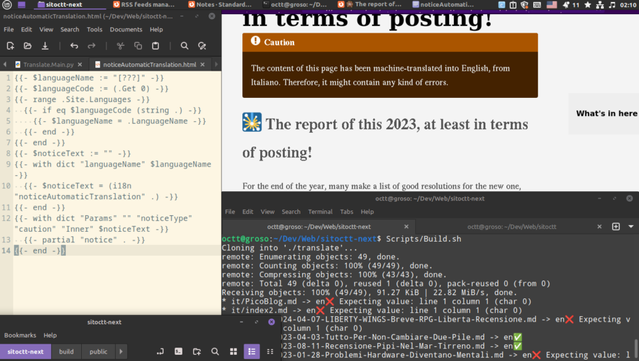
Task: Click the save document icon
Action: [45, 46]
